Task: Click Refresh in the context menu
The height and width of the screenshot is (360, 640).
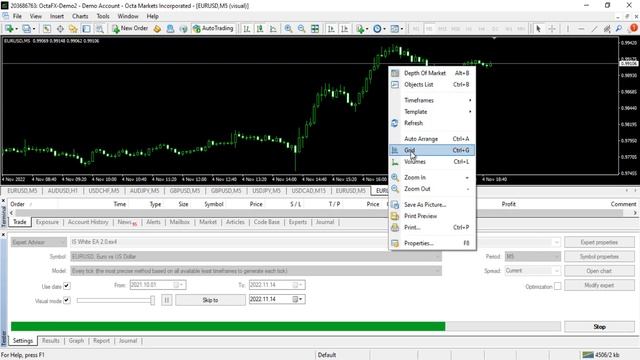Action: pos(432,123)
